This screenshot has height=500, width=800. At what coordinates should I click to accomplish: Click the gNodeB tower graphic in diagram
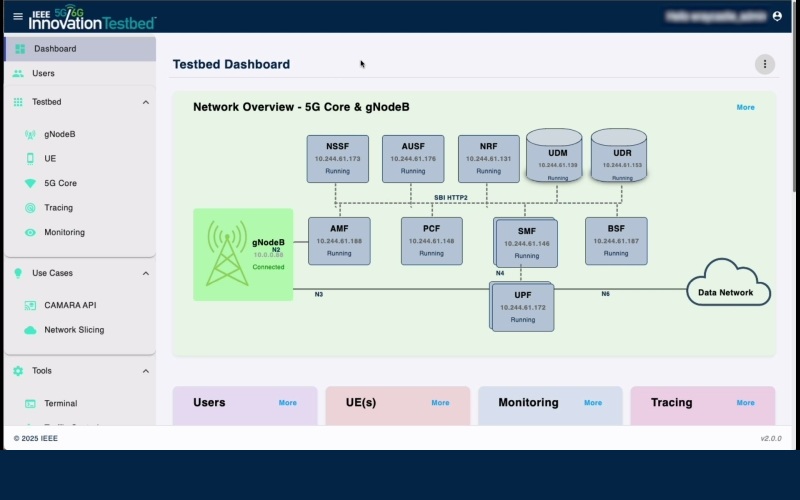point(227,254)
